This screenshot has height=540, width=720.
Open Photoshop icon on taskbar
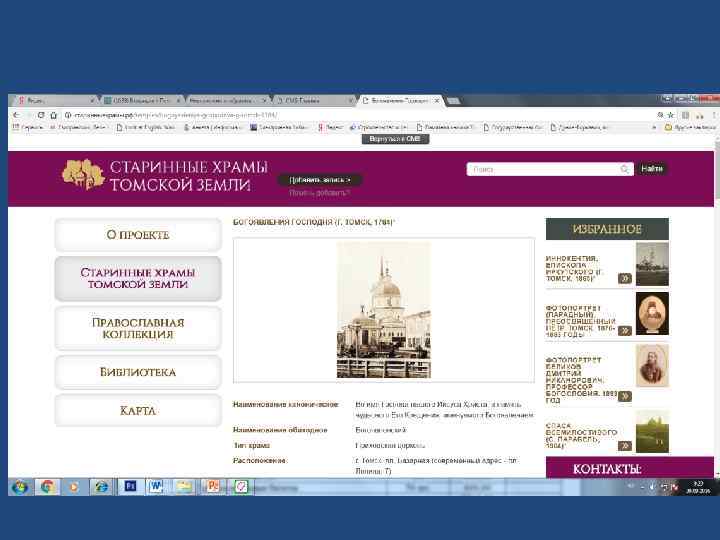[130, 486]
